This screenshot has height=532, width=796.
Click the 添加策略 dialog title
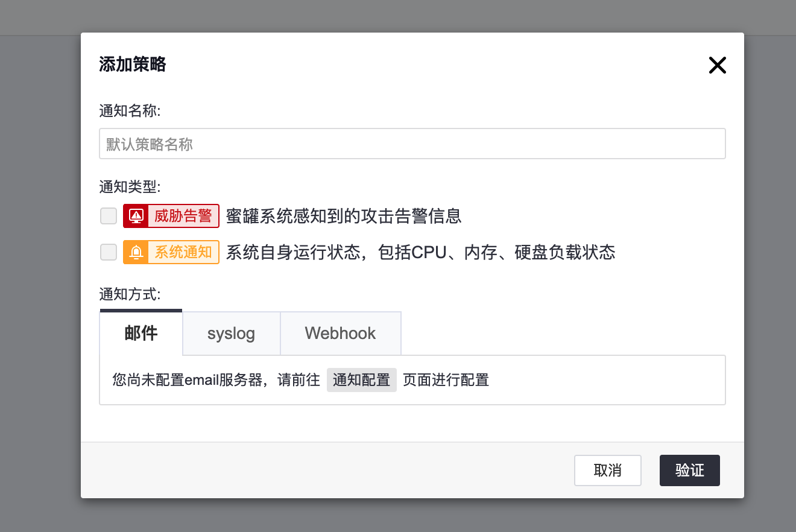click(x=133, y=65)
